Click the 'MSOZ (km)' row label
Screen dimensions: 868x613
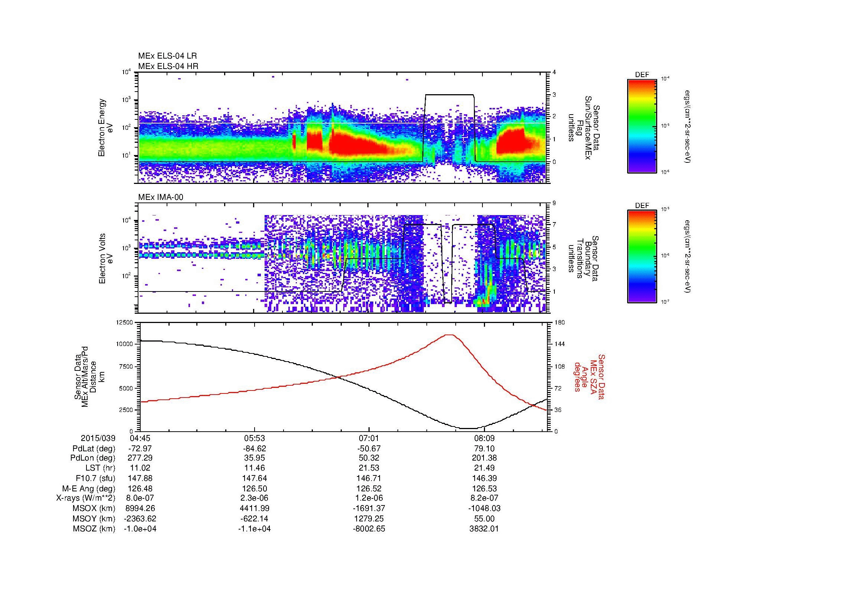click(x=94, y=529)
